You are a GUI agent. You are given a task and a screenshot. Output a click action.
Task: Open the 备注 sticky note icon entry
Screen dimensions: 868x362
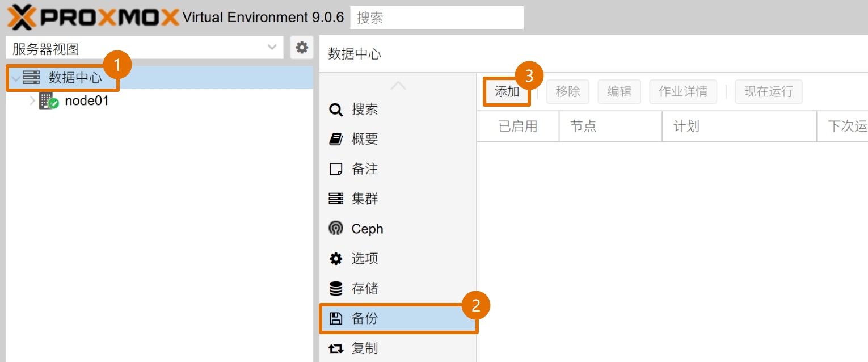coord(336,169)
